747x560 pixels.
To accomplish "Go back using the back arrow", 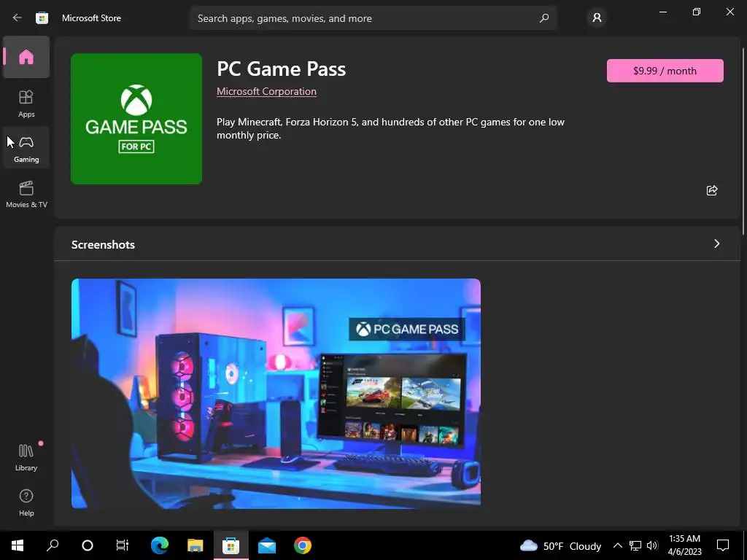I will pos(18,18).
